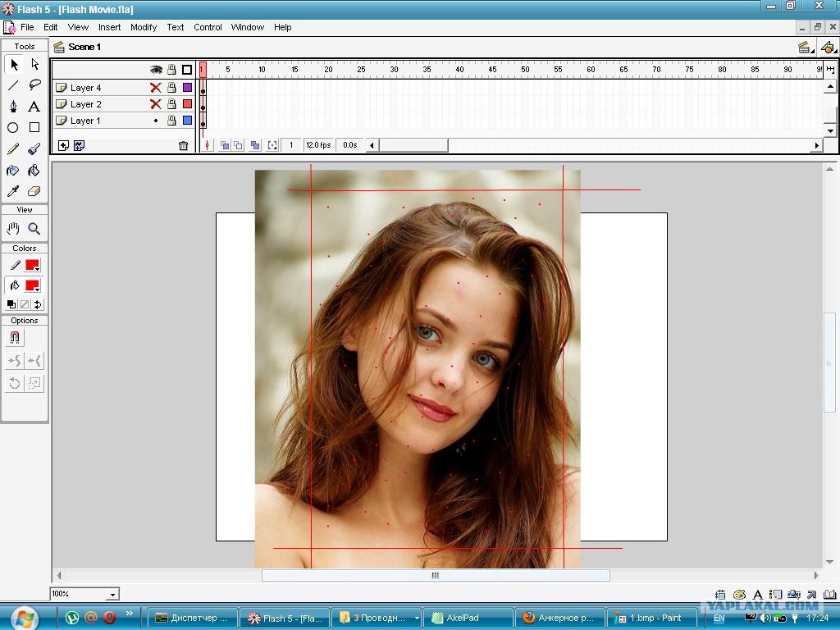This screenshot has width=840, height=630.
Task: Toggle the lock on Layer 1
Action: click(171, 121)
